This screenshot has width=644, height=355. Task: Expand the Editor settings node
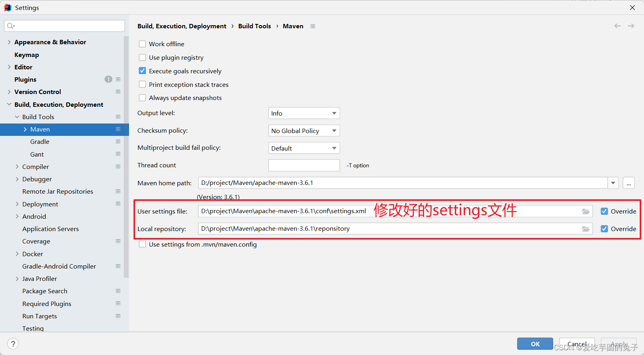coord(9,67)
